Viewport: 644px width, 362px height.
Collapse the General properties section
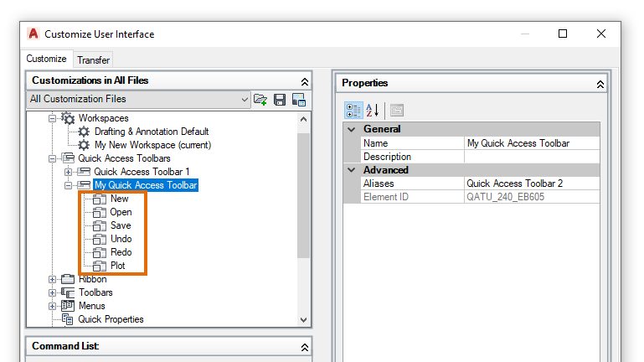352,129
